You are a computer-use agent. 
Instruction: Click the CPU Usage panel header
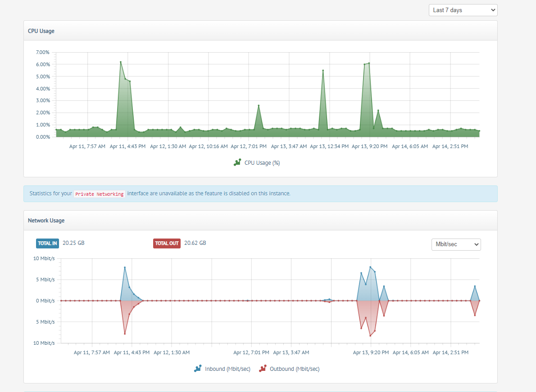260,31
